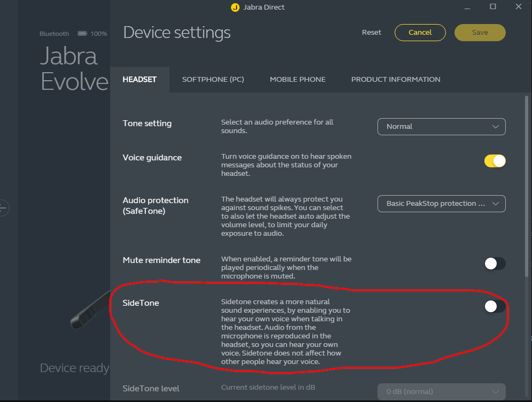Switch to the SOFTPHONE (PC) tab
Screen dimensions: 532x402
pyautogui.click(x=213, y=79)
